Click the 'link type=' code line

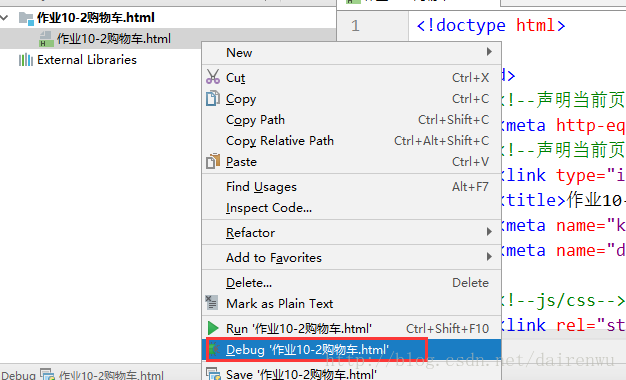[x=563, y=175]
